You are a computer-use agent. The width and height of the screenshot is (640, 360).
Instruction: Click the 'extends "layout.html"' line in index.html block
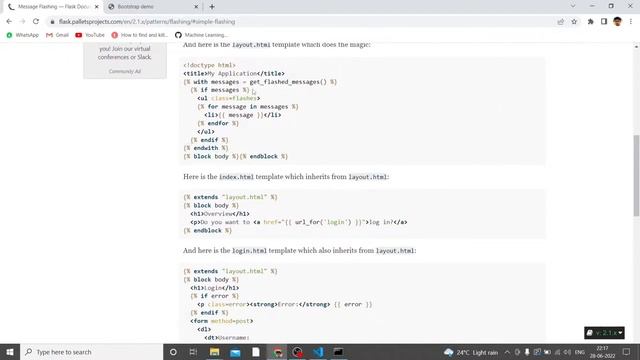(x=230, y=197)
